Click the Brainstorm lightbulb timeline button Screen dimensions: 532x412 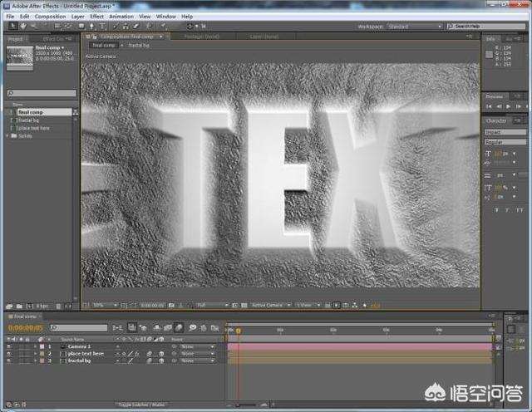click(193, 327)
